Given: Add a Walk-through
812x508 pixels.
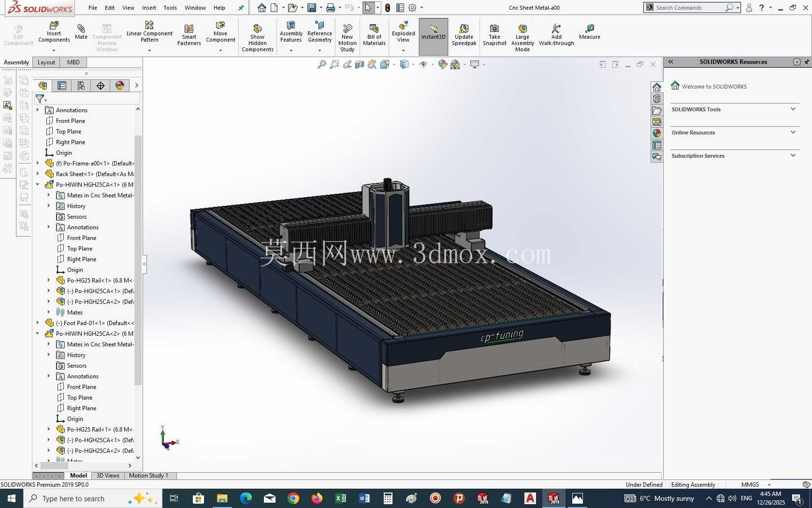Looking at the screenshot, I should 556,35.
